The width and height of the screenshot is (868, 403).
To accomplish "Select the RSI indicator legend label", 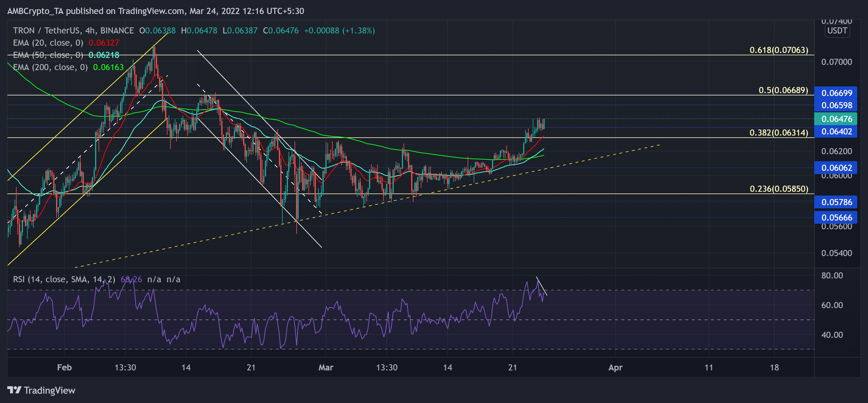I will [64, 279].
